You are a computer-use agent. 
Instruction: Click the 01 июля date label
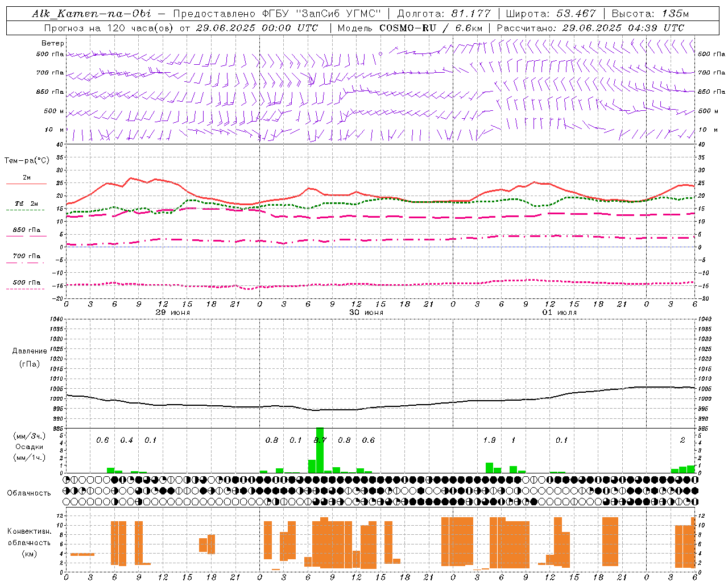(x=560, y=313)
